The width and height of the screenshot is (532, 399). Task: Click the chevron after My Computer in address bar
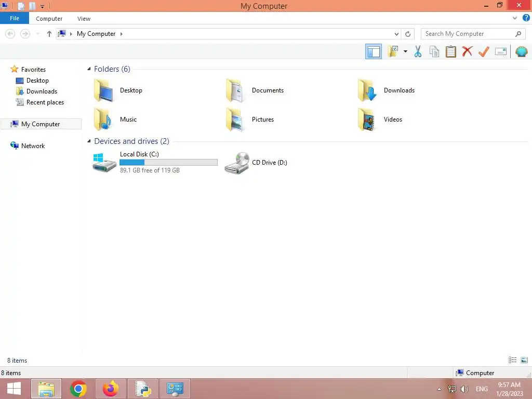(121, 34)
